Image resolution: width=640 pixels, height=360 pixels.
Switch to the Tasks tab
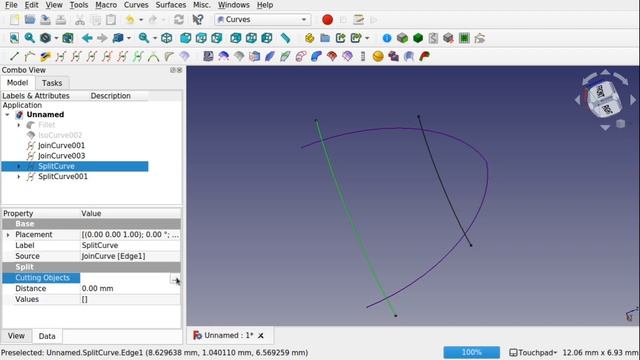click(52, 83)
